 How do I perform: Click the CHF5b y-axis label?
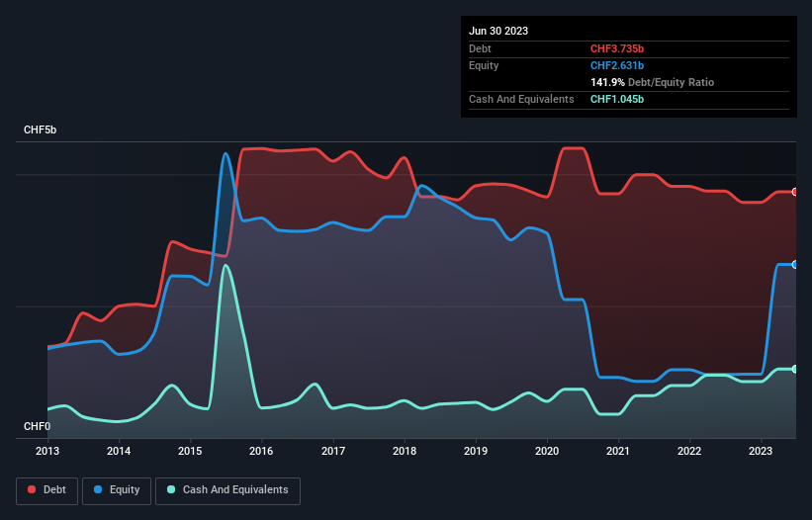pos(40,130)
